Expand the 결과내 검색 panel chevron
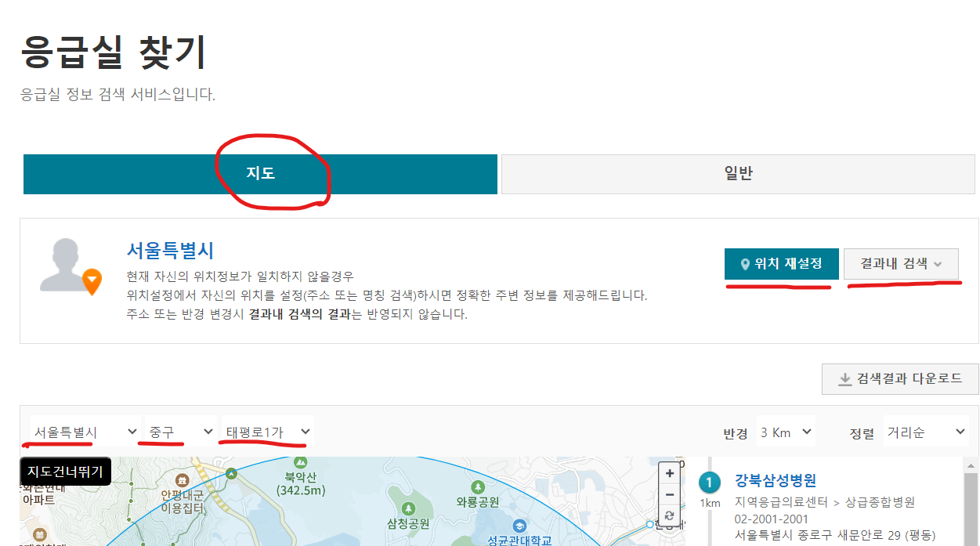 click(937, 264)
